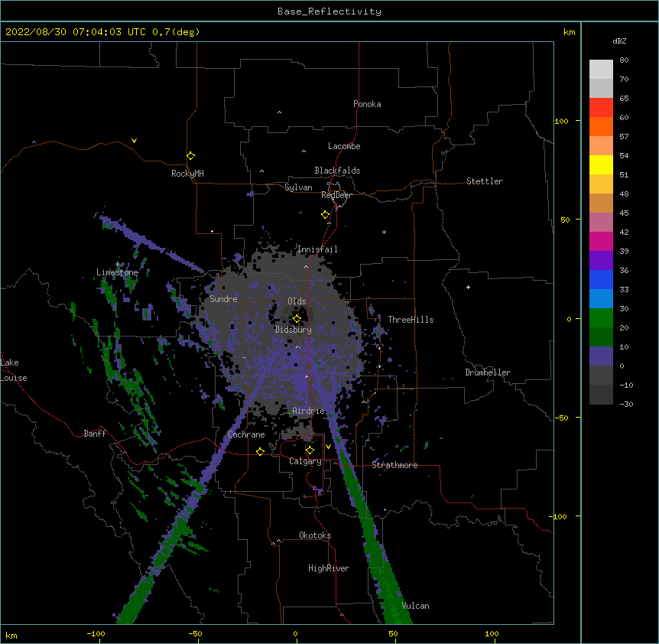Click the RockyMH label
Screen dimensions: 659x644
tap(187, 174)
